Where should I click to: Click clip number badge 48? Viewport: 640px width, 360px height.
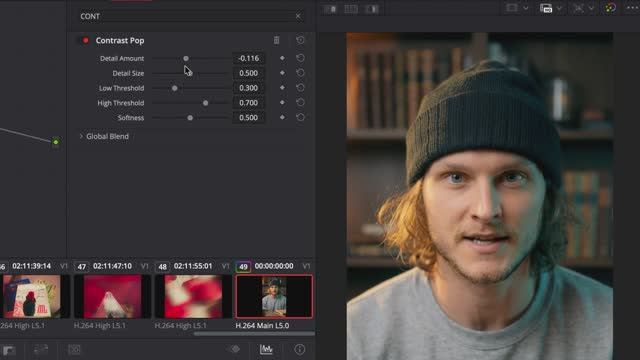click(162, 267)
